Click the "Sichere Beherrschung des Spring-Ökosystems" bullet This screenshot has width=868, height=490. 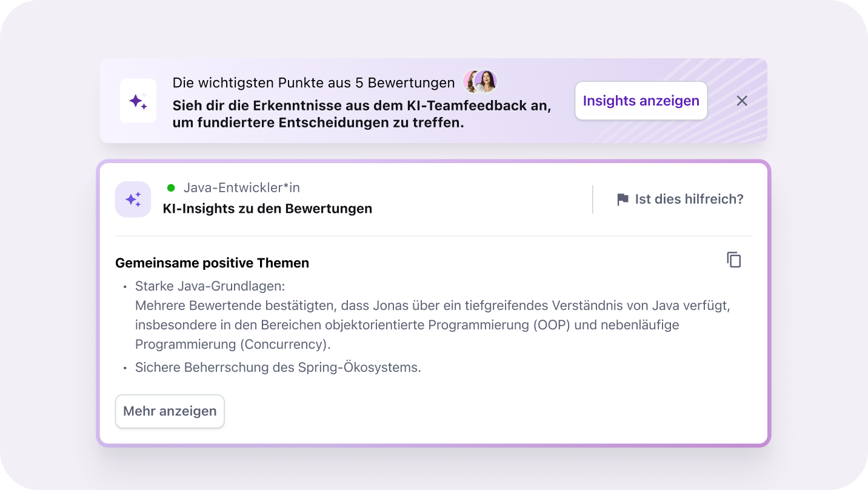tap(278, 367)
